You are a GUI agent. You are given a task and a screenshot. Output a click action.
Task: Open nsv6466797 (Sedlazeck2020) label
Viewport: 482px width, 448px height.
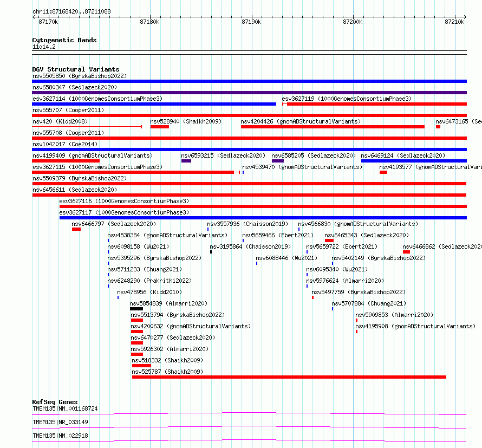(x=114, y=224)
